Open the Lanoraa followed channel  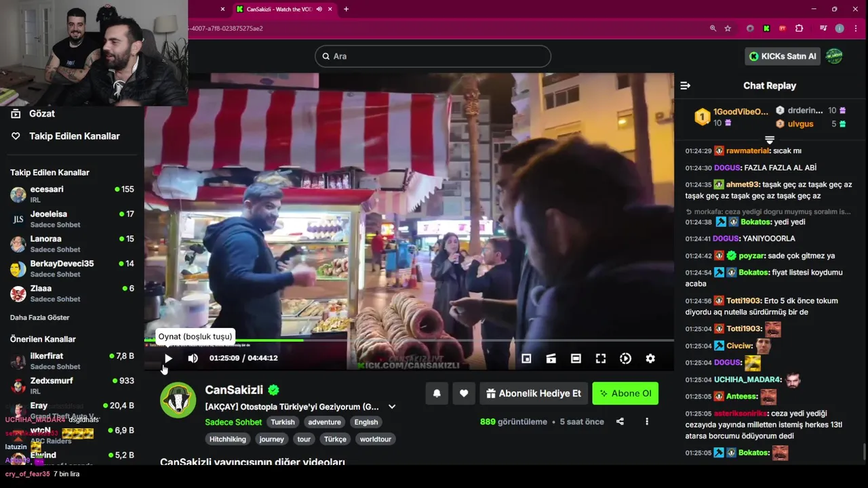point(72,244)
